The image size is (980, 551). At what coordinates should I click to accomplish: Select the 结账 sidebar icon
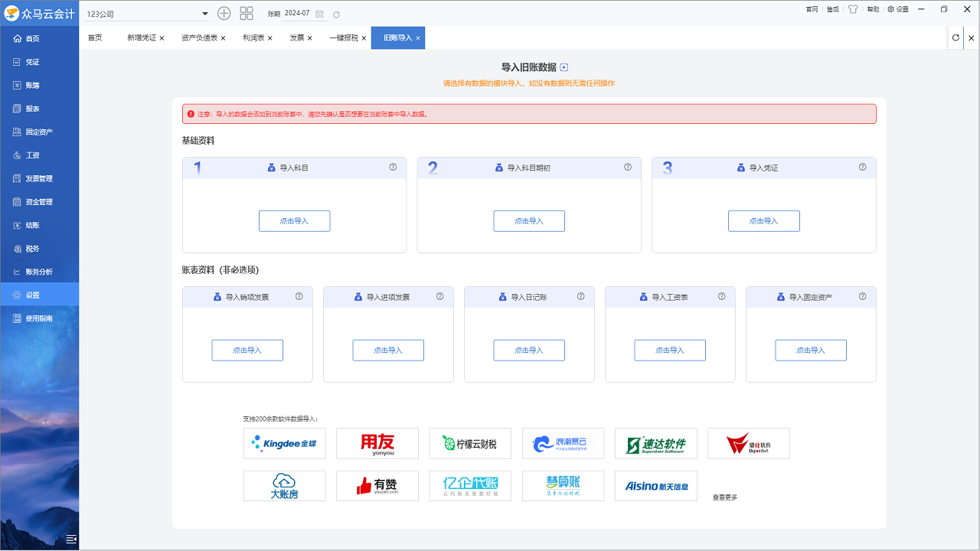(39, 225)
